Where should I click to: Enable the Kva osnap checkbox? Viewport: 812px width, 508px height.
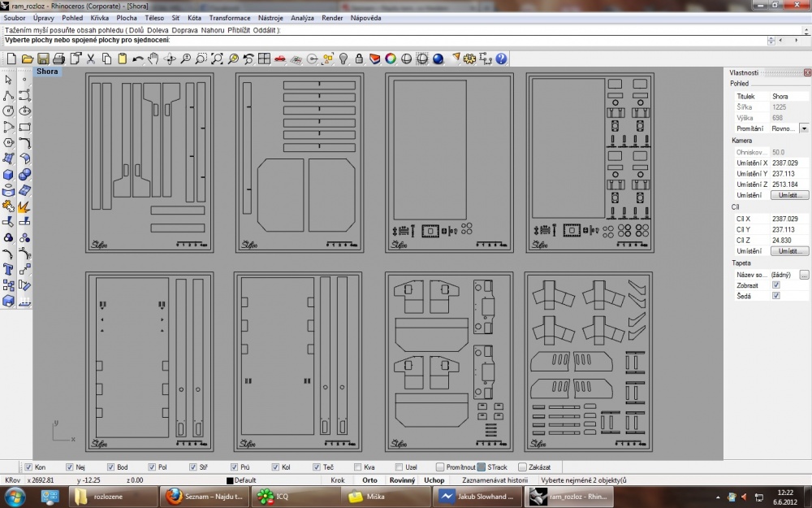pyautogui.click(x=358, y=467)
